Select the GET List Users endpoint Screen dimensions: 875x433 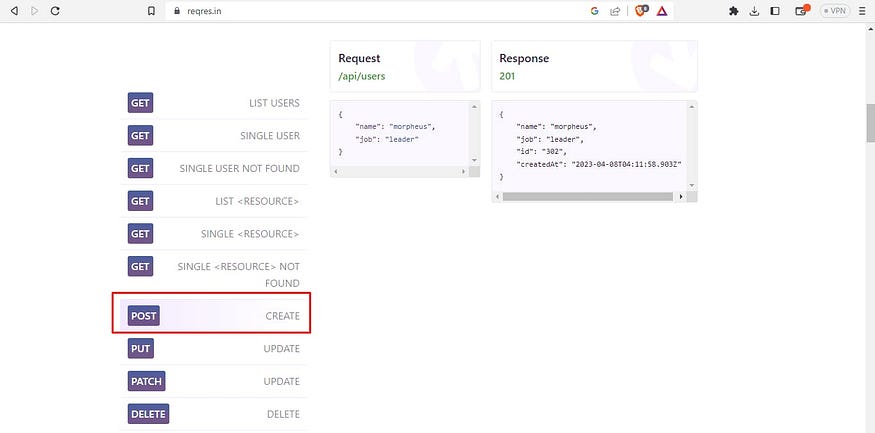214,103
